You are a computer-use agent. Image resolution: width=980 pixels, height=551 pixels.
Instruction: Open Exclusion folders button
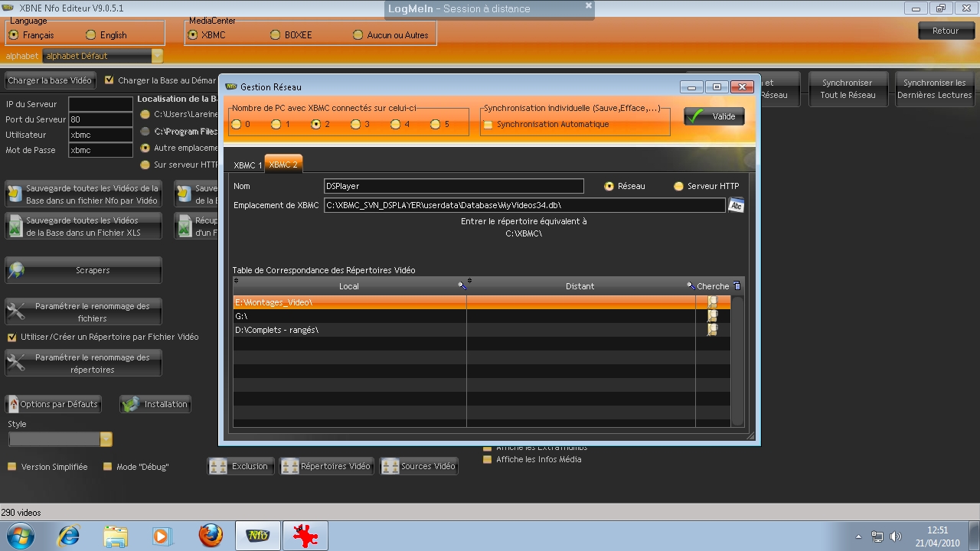click(x=240, y=466)
